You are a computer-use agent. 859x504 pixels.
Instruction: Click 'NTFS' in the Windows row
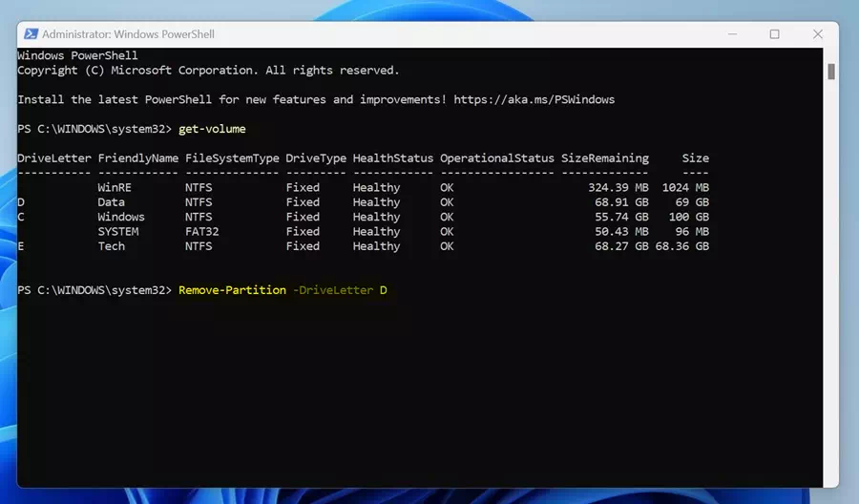click(x=199, y=217)
